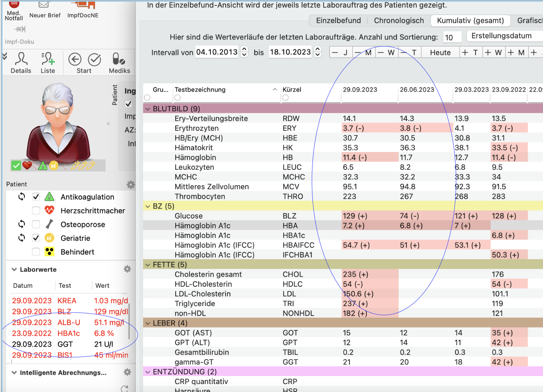The image size is (543, 392).
Task: Go back to Start
Action: 75,60
